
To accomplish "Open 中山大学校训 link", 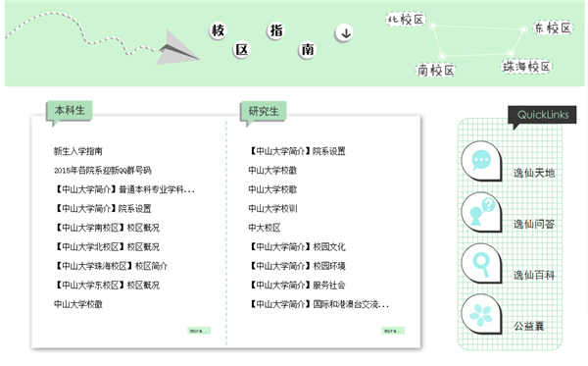I will tap(272, 209).
